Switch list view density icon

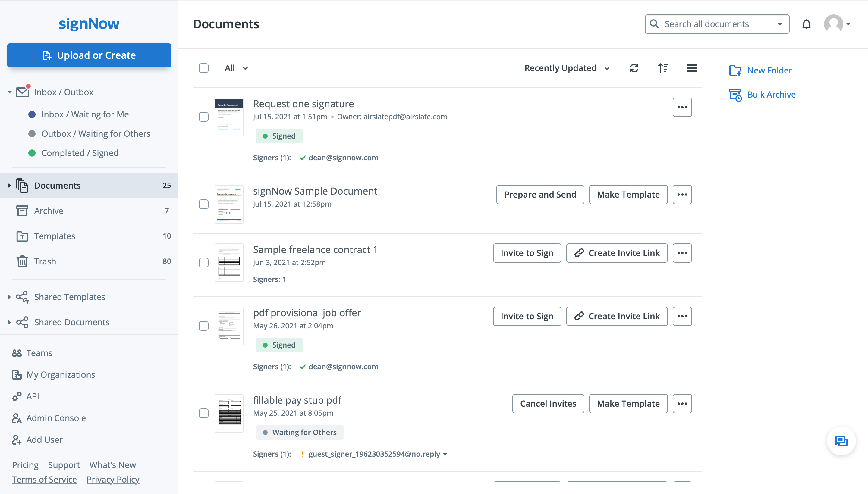691,68
